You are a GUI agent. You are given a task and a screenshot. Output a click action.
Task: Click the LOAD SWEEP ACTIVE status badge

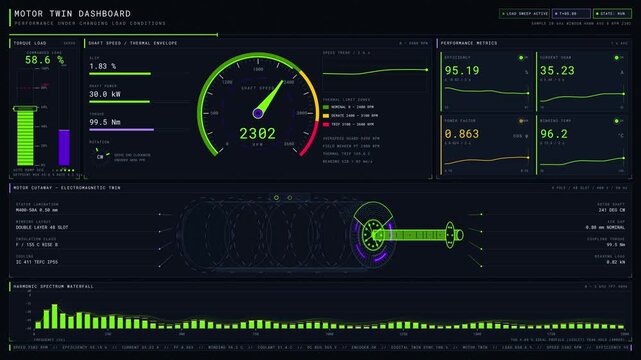point(524,13)
